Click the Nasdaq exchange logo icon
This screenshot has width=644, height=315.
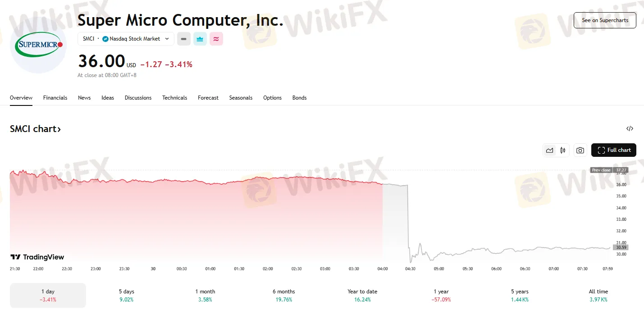coord(105,39)
